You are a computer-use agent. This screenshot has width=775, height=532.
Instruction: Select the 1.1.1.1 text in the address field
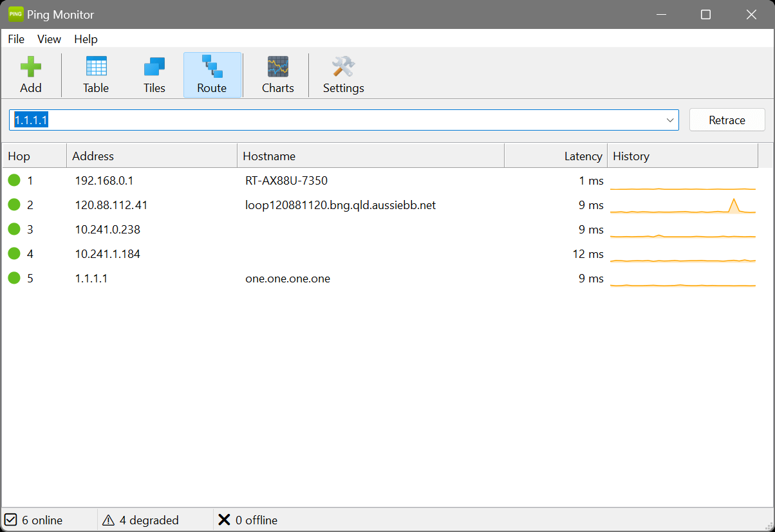click(x=31, y=120)
